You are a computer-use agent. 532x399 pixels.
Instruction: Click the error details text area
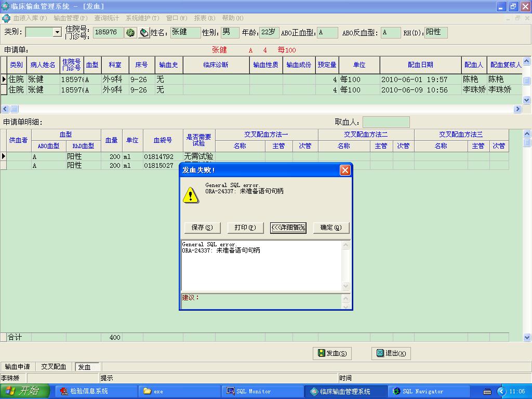point(262,265)
